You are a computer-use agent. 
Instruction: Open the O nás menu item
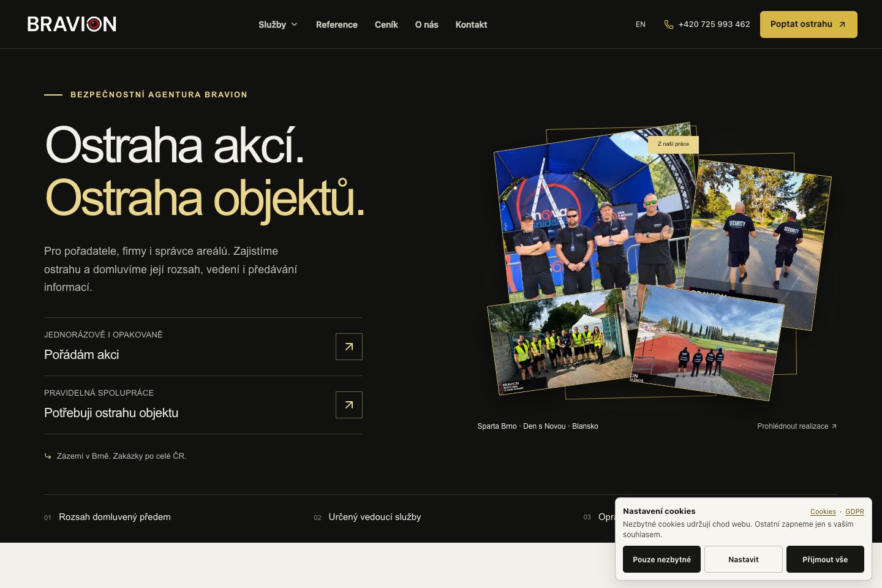pos(427,24)
